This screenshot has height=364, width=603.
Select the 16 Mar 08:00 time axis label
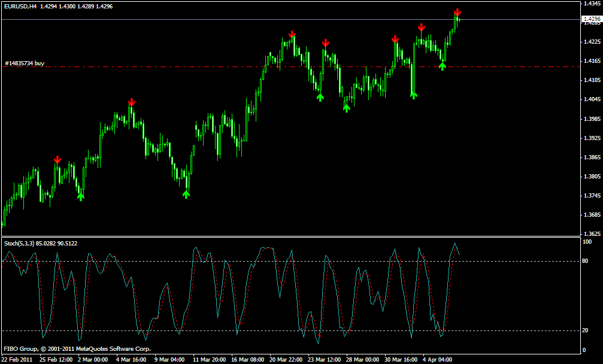(248, 360)
